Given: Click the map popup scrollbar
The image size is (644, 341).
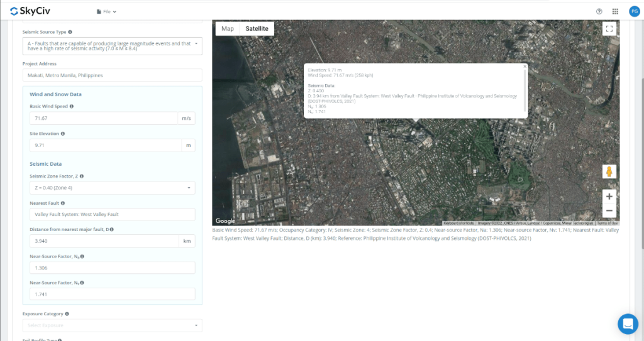Looking at the screenshot, I should click(525, 91).
